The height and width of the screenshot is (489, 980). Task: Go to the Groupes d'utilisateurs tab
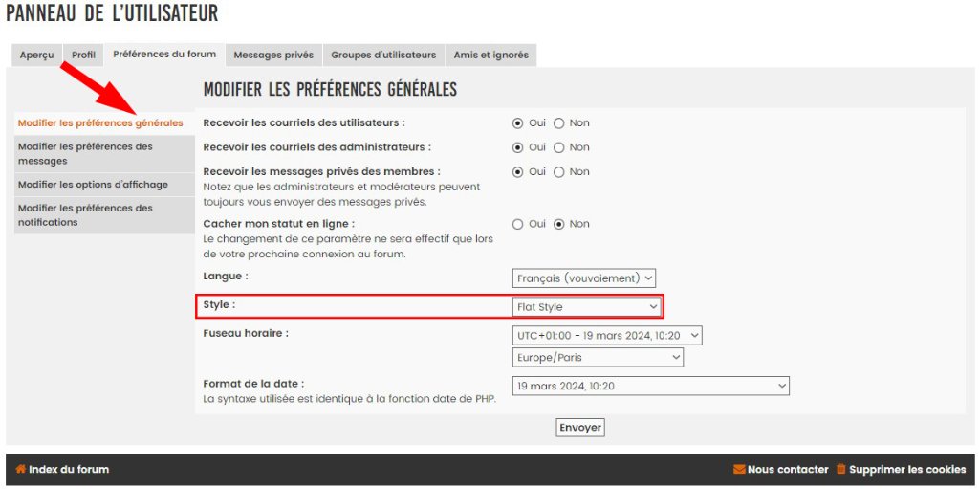coord(383,56)
